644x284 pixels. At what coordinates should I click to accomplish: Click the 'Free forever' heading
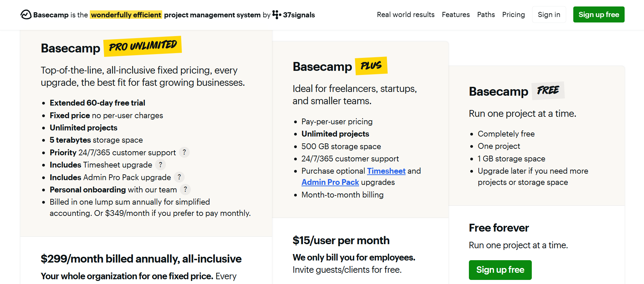coord(499,228)
